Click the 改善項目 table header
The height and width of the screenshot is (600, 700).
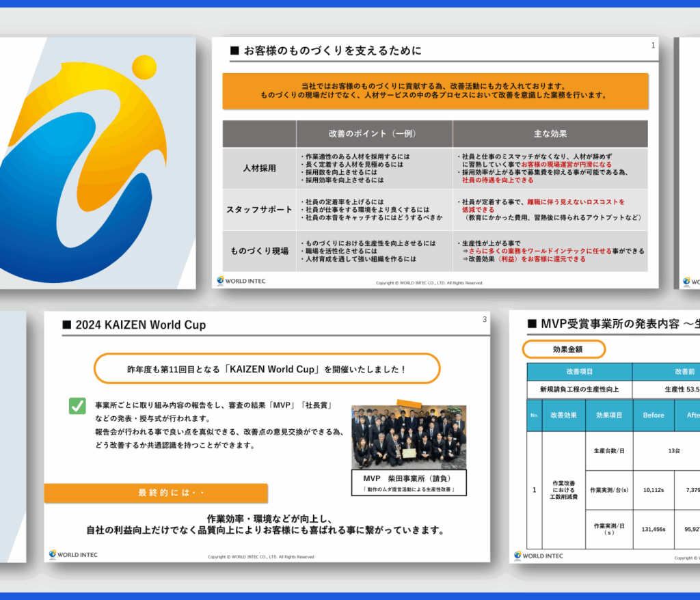click(x=580, y=372)
